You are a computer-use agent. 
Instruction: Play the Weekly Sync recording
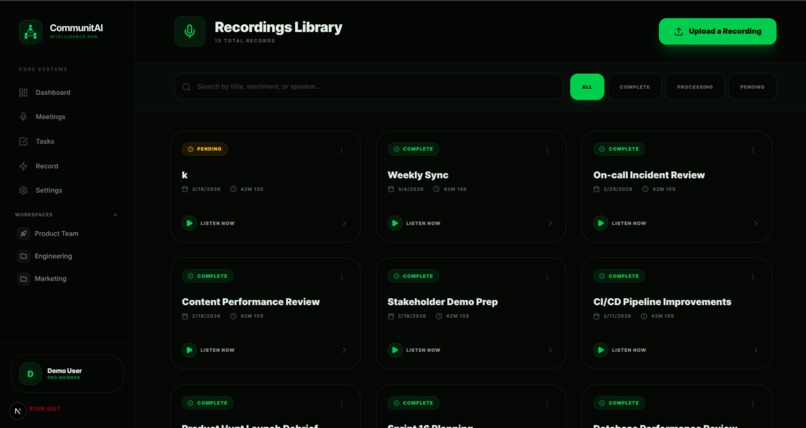pyautogui.click(x=395, y=223)
